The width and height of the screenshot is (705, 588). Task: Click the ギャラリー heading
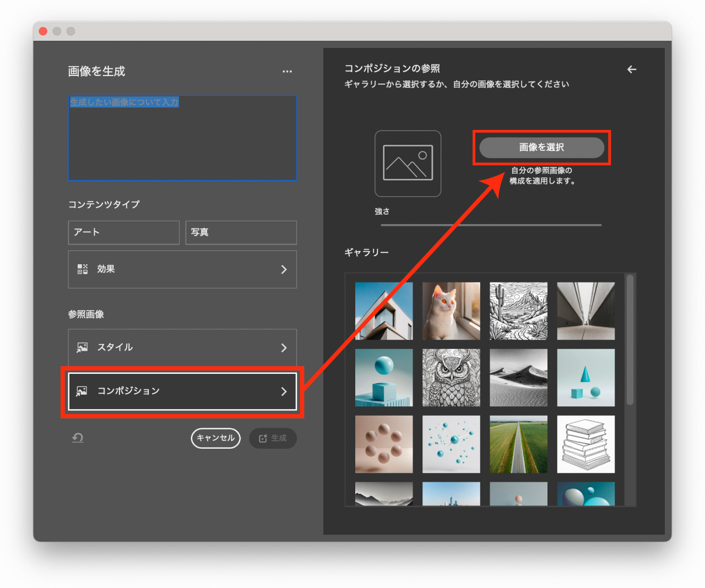366,252
